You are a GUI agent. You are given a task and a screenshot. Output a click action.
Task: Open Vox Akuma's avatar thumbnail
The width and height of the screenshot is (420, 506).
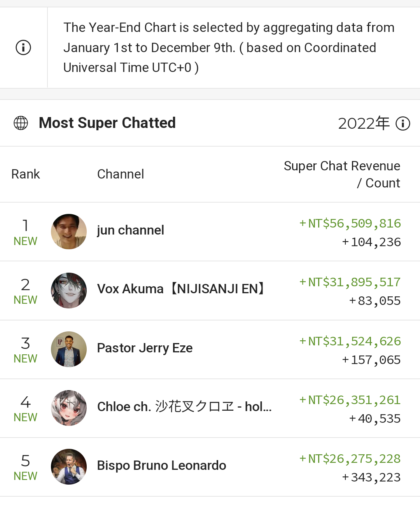(69, 291)
